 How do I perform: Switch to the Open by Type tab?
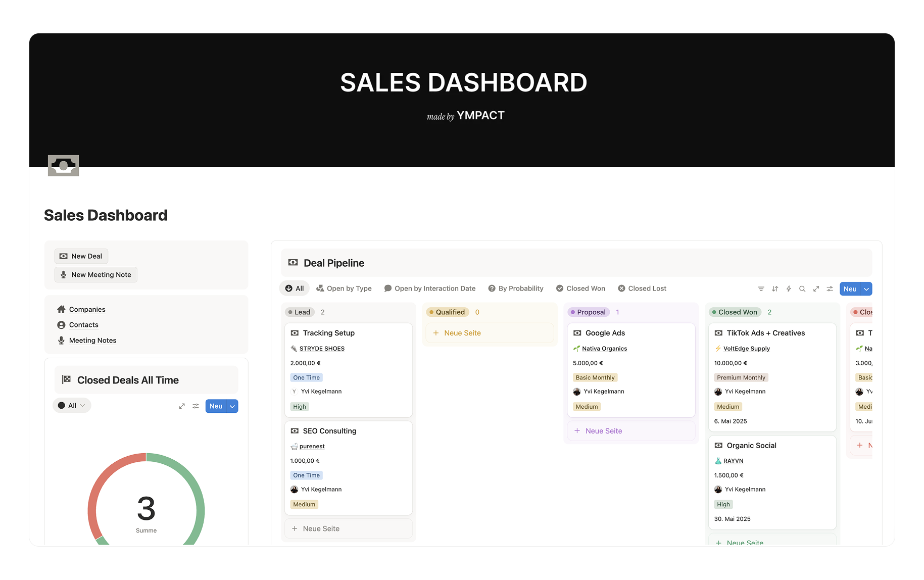point(344,288)
